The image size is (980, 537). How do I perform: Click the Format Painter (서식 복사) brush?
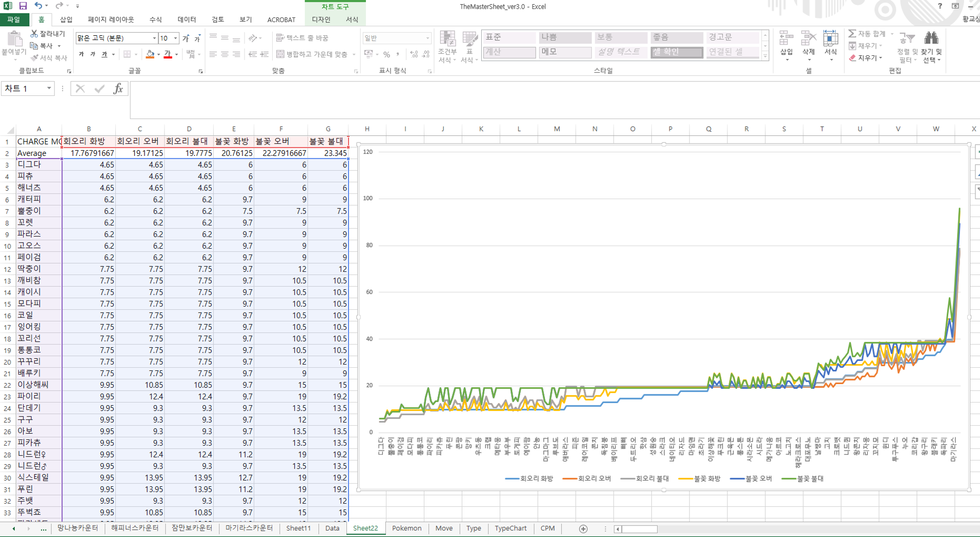tap(34, 58)
